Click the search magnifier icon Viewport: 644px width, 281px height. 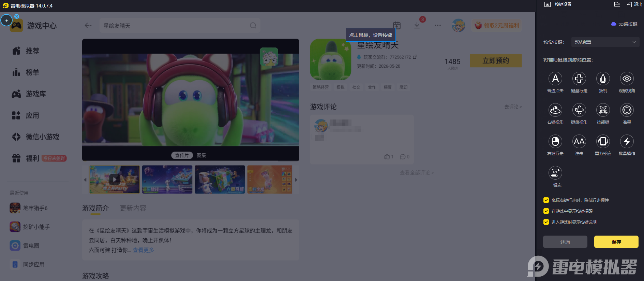pyautogui.click(x=253, y=26)
